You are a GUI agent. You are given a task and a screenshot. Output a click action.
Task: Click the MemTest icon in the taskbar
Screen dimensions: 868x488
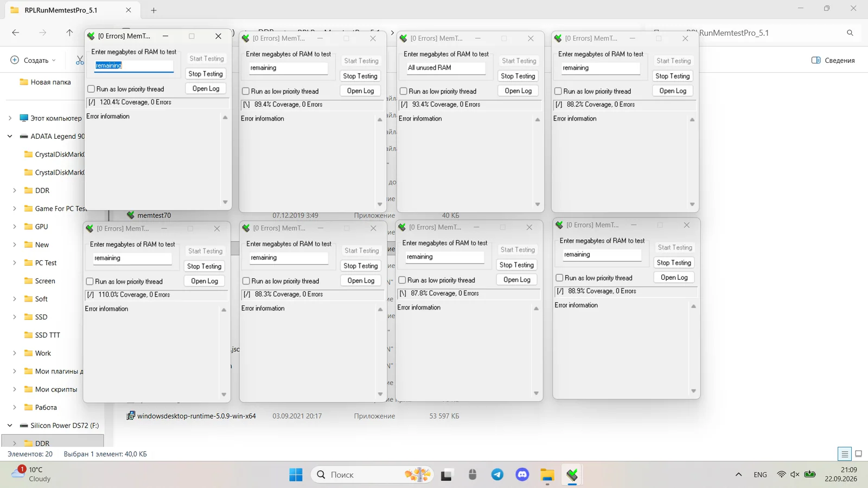(x=572, y=475)
